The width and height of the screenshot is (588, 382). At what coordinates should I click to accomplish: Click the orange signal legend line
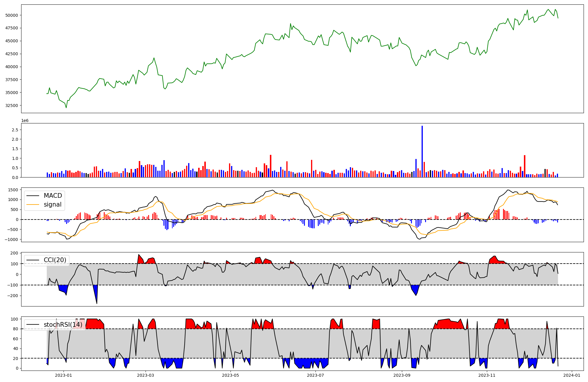(x=33, y=205)
